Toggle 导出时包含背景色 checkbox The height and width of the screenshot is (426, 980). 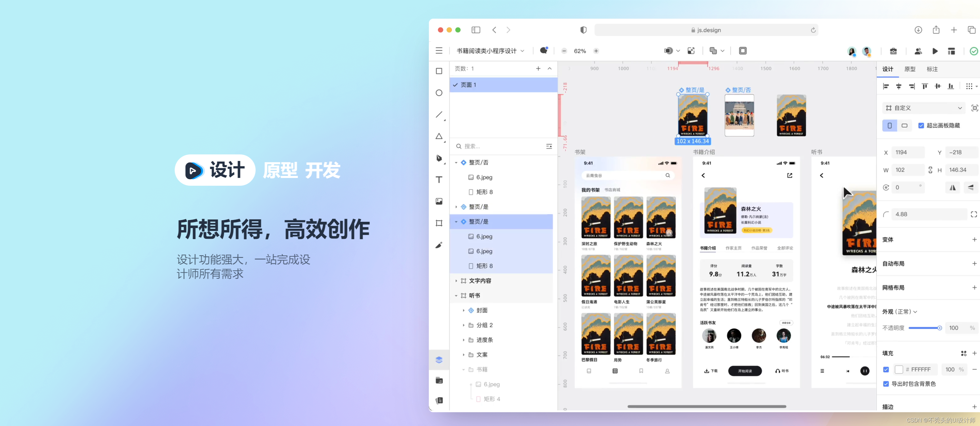click(886, 384)
